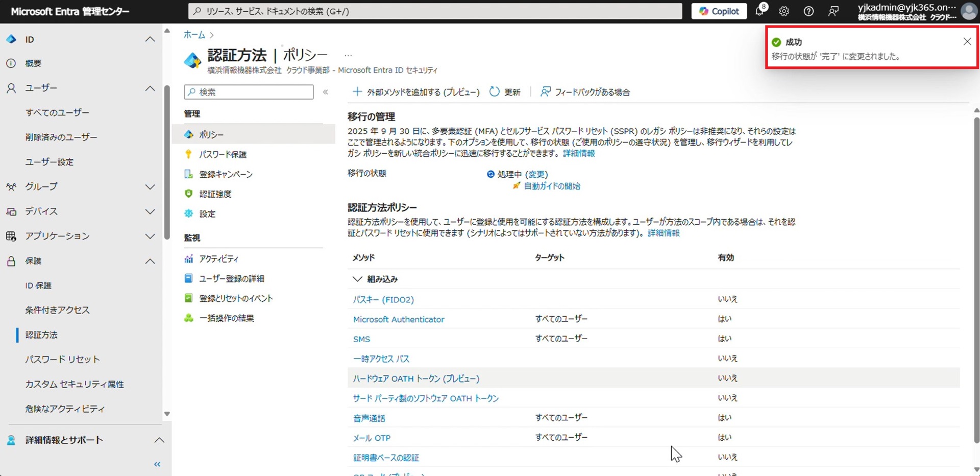980x476 pixels.
Task: Click the refresh (更新) icon in toolbar
Action: [x=494, y=92]
